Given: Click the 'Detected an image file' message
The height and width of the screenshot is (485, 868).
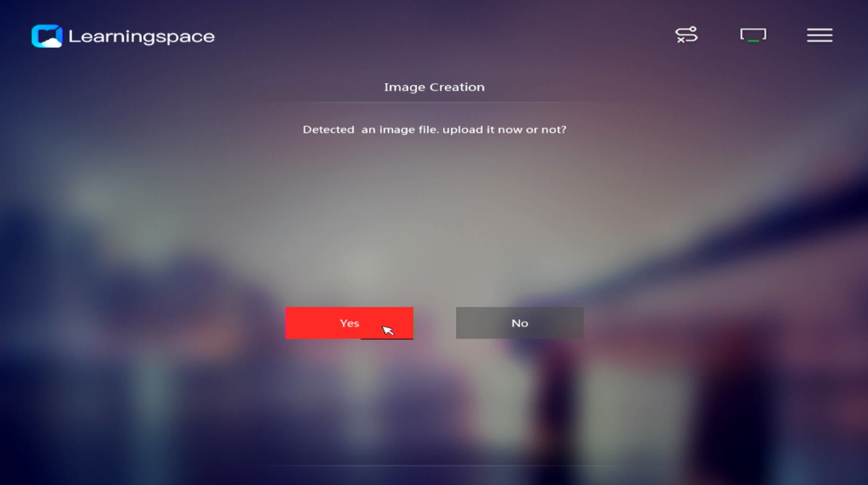Looking at the screenshot, I should point(434,129).
